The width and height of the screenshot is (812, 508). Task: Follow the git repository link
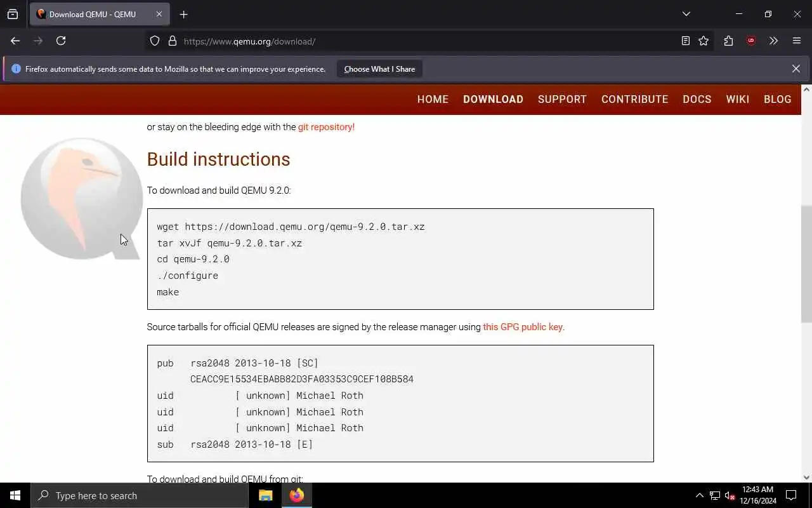[x=326, y=127]
